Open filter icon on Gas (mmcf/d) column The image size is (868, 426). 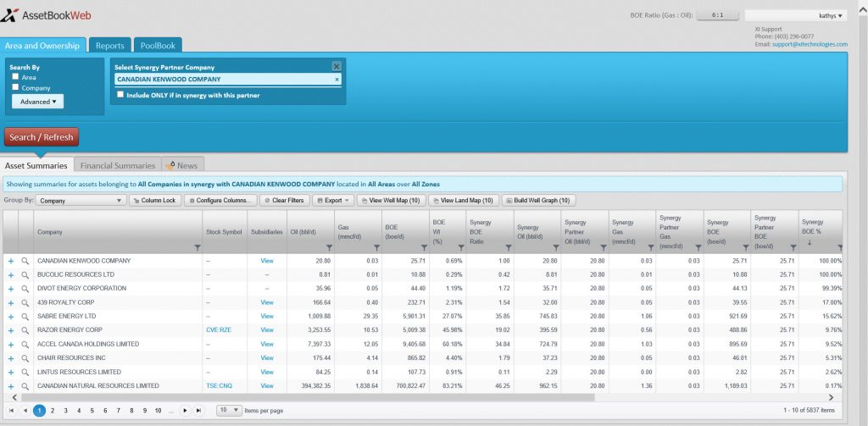point(376,248)
